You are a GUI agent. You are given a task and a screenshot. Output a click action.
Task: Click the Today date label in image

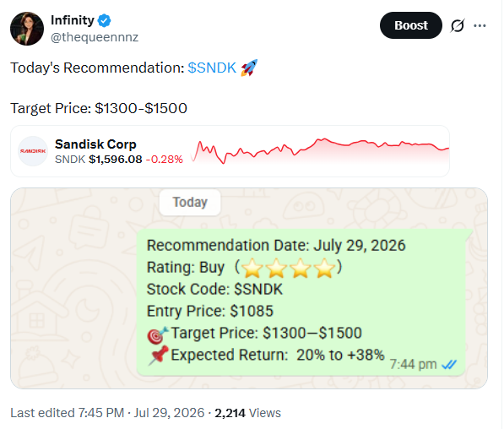click(190, 203)
